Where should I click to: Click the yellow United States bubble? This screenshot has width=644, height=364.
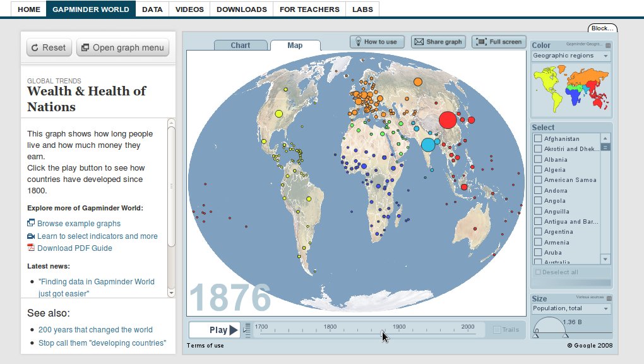[x=279, y=114]
